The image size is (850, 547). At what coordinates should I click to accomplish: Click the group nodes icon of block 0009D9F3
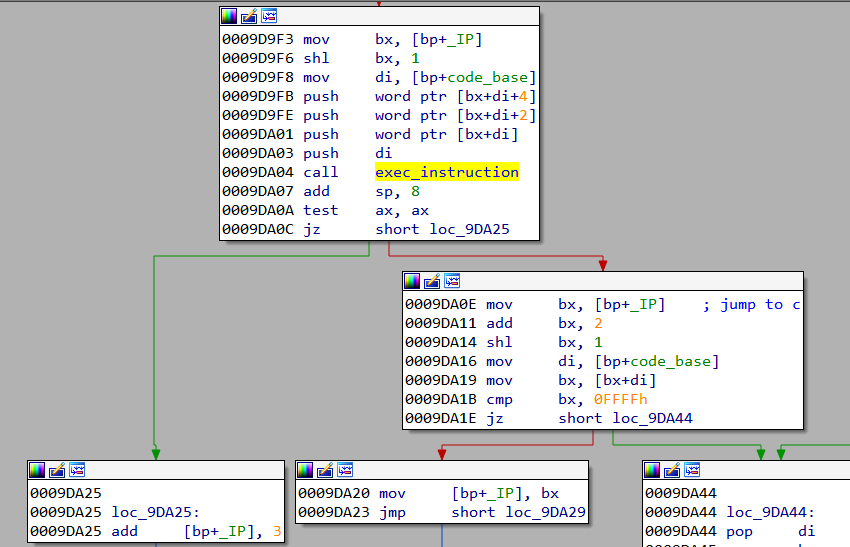click(269, 16)
